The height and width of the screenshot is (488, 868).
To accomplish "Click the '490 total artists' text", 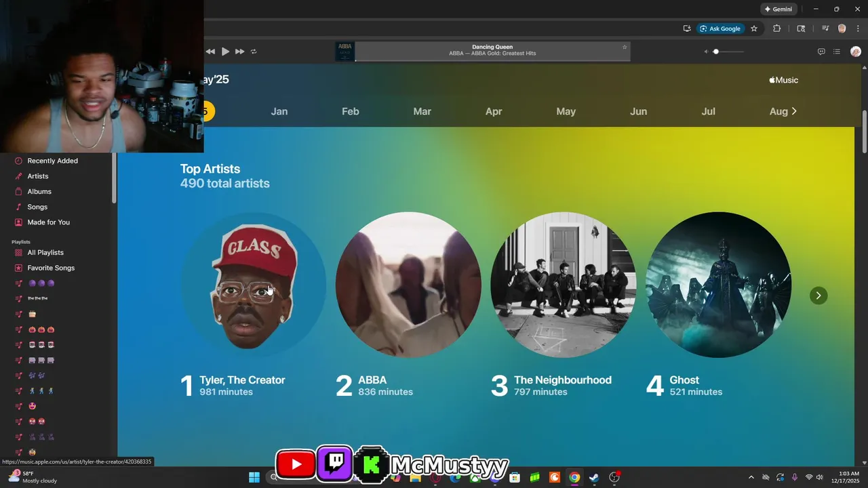I will [225, 184].
